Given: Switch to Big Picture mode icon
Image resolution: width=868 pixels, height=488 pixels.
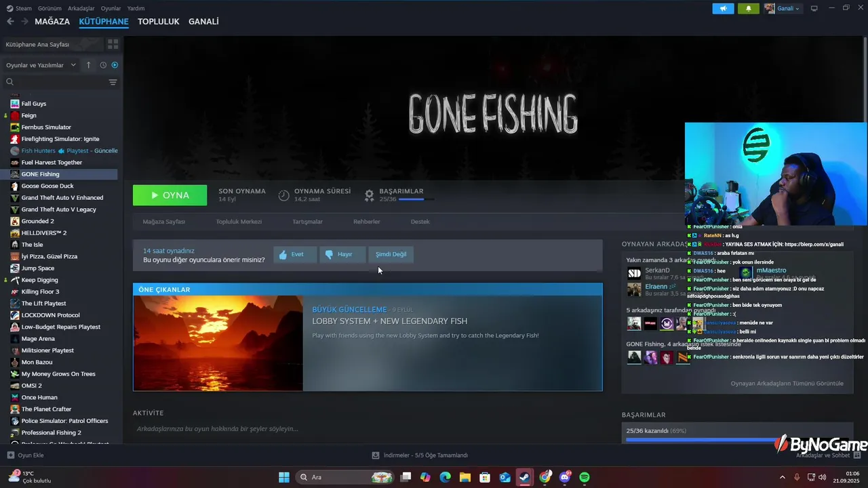Looking at the screenshot, I should pyautogui.click(x=814, y=8).
